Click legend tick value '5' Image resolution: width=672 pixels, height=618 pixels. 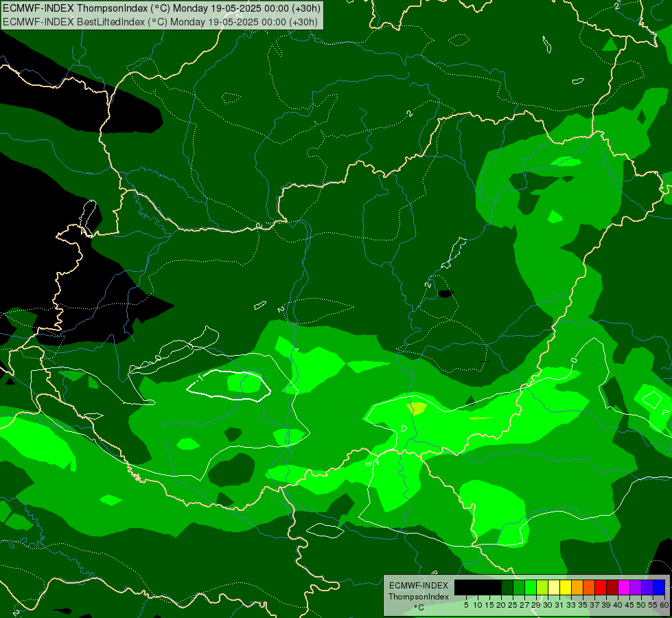click(466, 605)
